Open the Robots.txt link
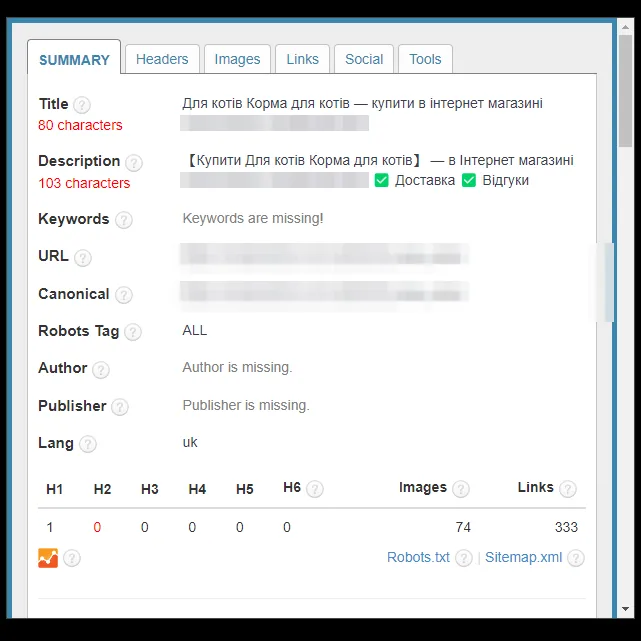Viewport: 641px width, 641px height. (418, 557)
